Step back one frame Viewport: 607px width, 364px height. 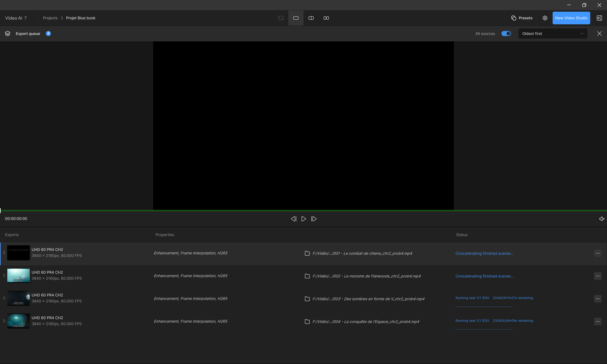(x=293, y=219)
